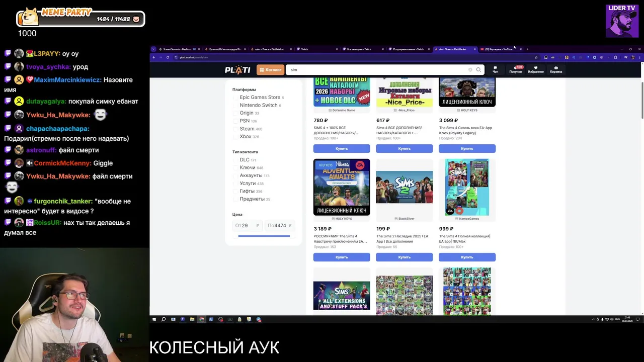Open Windows taskbar search icon
This screenshot has height=362, width=644.
(x=164, y=319)
